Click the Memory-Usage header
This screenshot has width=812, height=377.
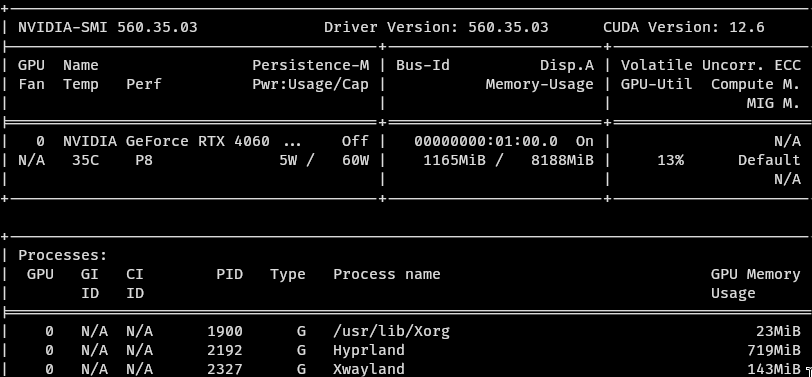(540, 84)
